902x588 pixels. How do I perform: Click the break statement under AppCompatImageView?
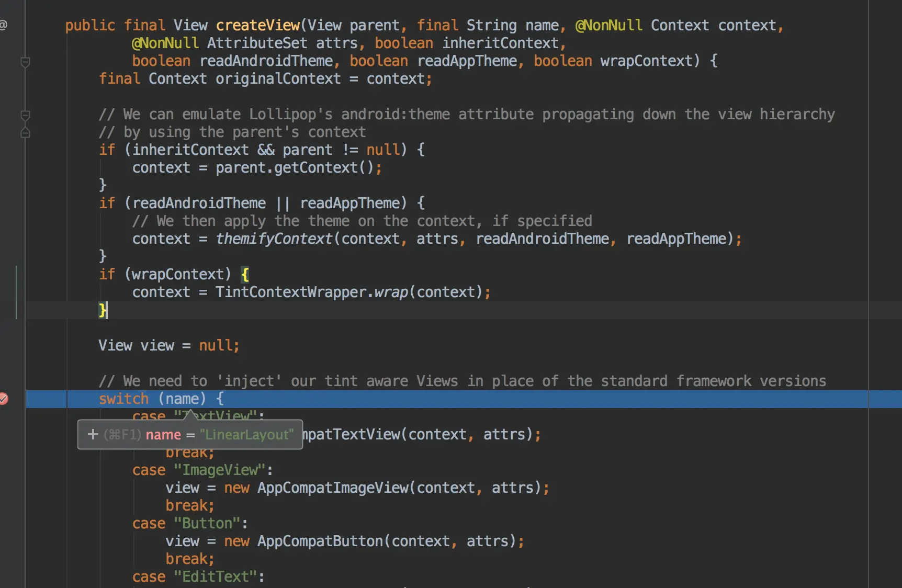[190, 505]
